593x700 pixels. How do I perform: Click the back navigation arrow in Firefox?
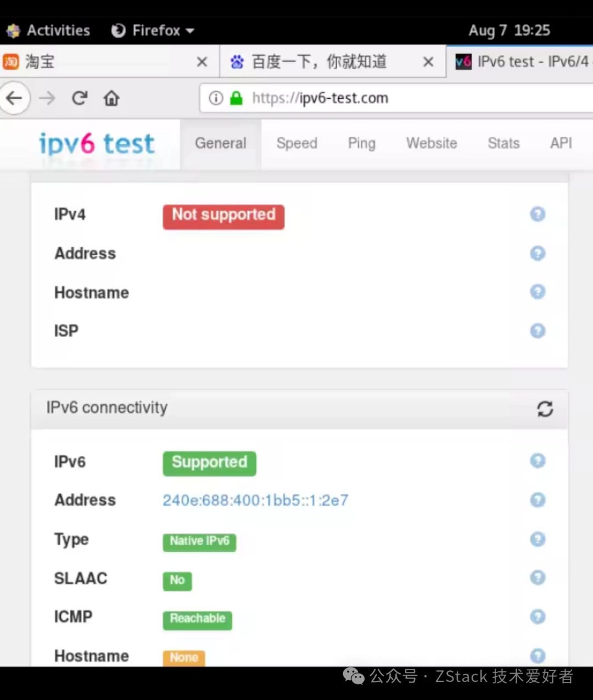pos(15,98)
